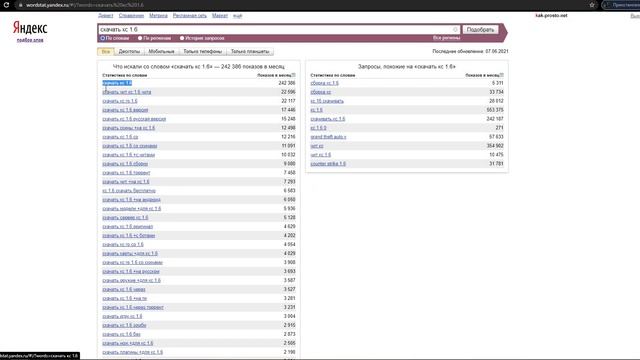Open the 'Все регионы' region selector
The height and width of the screenshot is (360, 640).
(447, 38)
